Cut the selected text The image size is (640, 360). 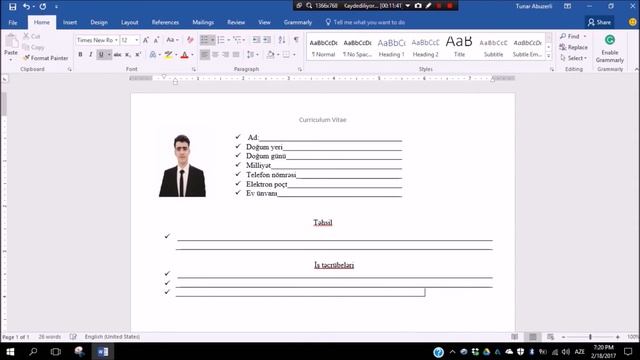tap(31, 36)
